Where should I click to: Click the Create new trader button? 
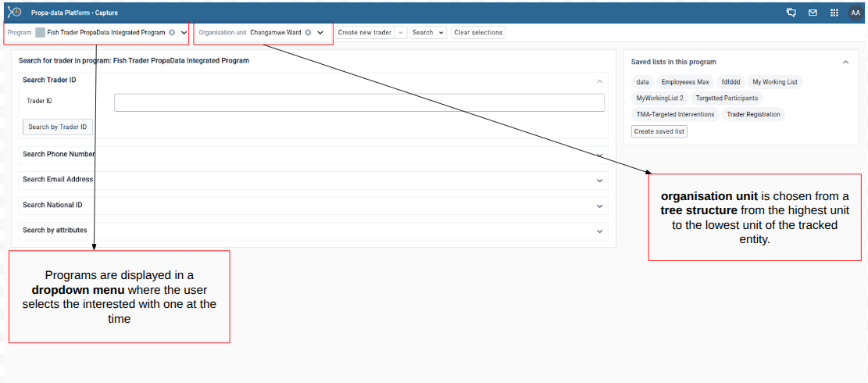coord(364,33)
